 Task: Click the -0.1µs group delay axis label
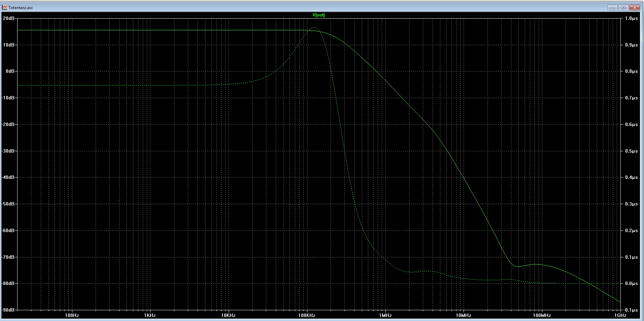(x=631, y=310)
